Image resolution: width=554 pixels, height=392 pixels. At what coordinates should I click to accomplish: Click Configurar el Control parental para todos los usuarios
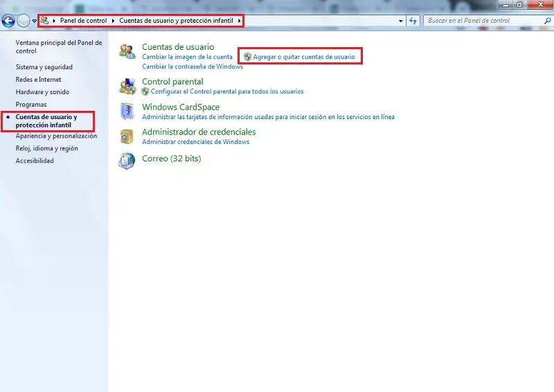click(x=227, y=91)
